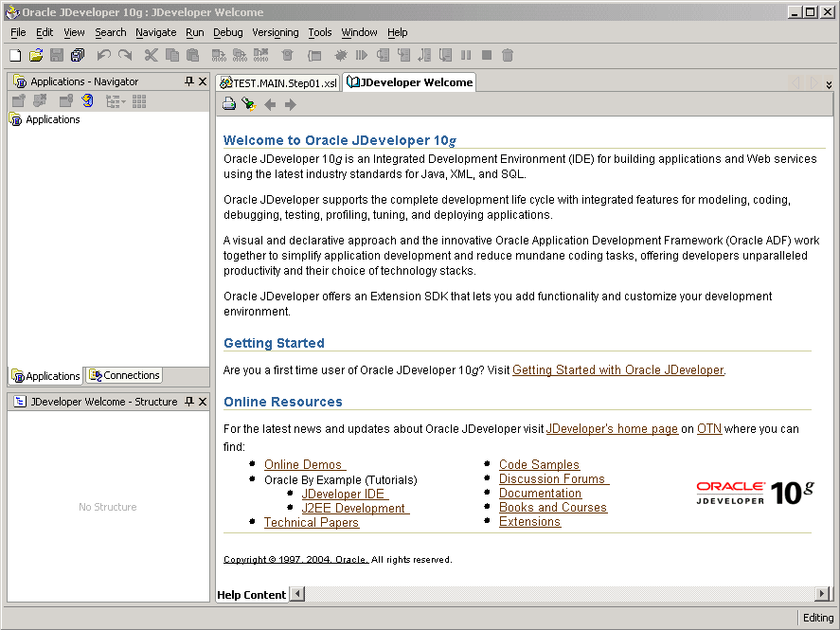Click the tab overflow chevron near the top right
Screen dimensions: 840x630
coord(830,83)
